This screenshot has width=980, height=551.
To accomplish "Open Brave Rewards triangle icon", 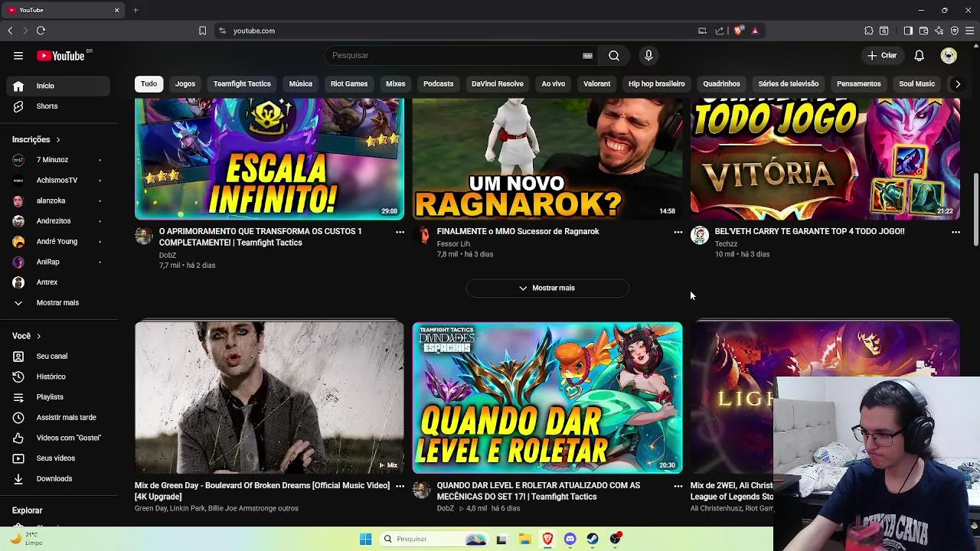I will click(755, 31).
